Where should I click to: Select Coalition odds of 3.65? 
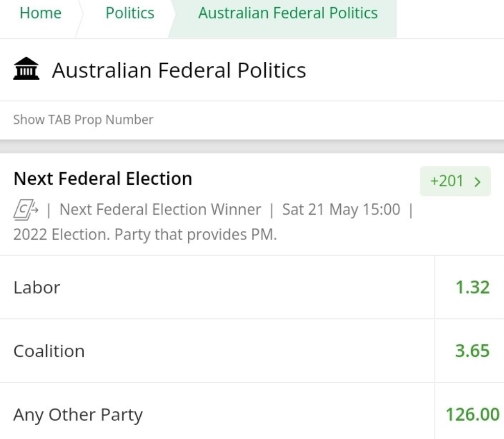tap(469, 351)
